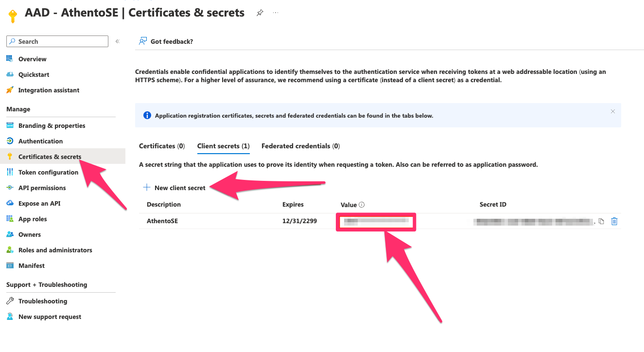
Task: Click the sidebar Search input field
Action: pyautogui.click(x=57, y=41)
